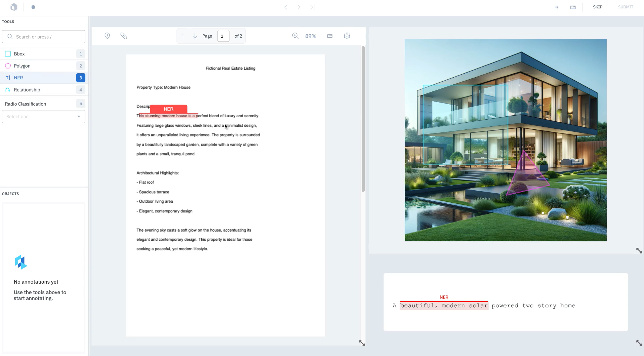Select the NER tool
Viewport: 644px width, 356px height.
[44, 78]
